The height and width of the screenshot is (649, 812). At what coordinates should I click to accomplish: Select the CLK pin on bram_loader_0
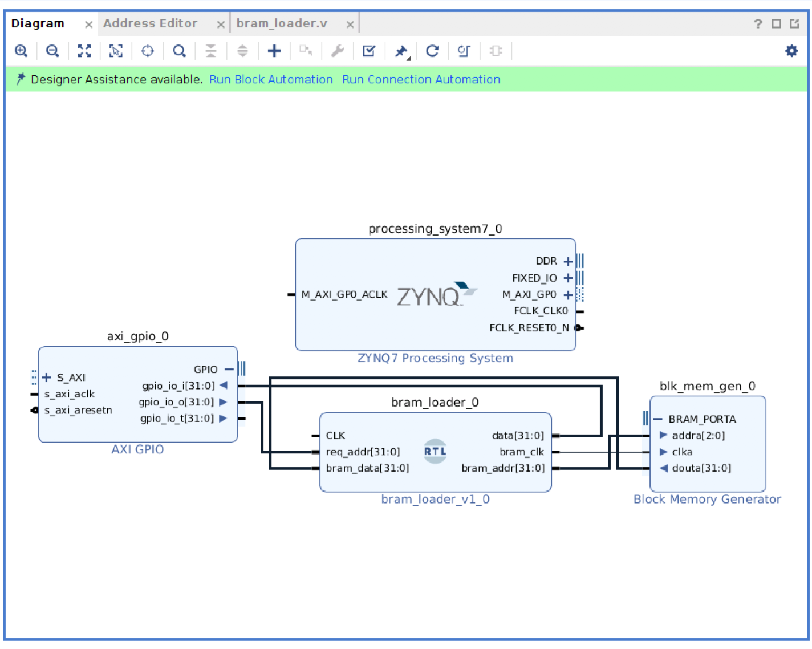click(x=335, y=436)
